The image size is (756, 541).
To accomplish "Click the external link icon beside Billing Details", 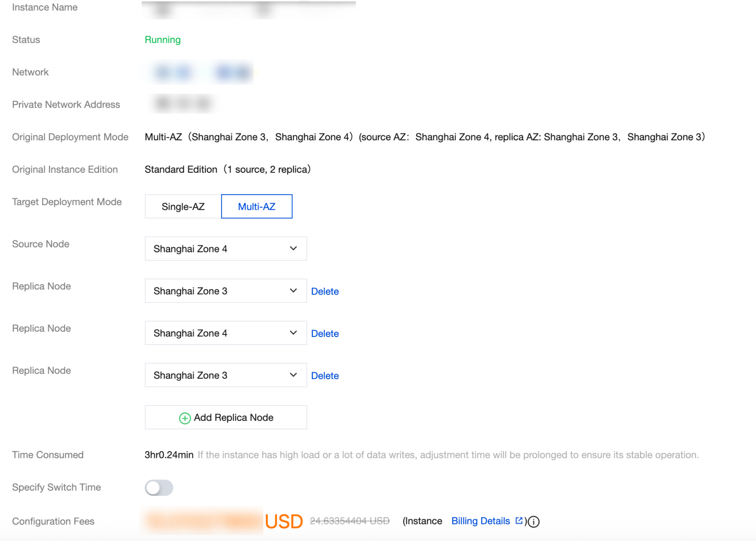I will coord(518,521).
